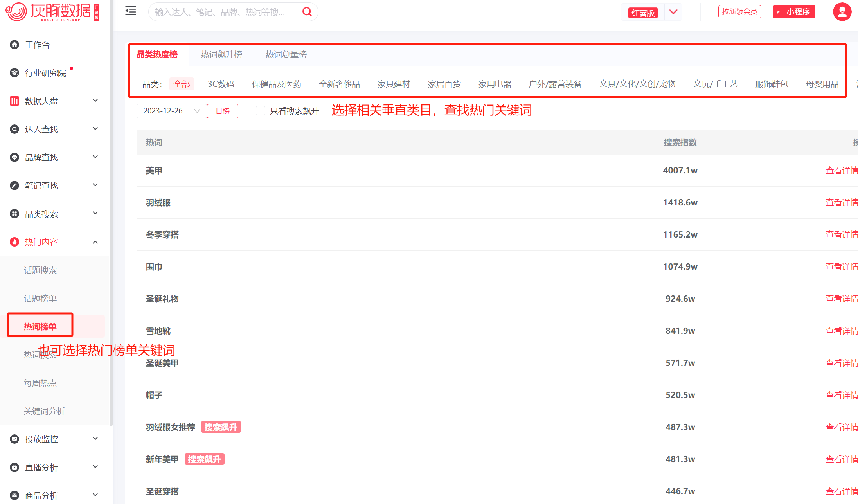Image resolution: width=858 pixels, height=504 pixels.
Task: Switch to 热词总量榜 tab
Action: [286, 54]
